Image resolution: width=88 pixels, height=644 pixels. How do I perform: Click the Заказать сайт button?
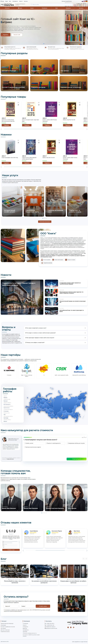[x=17, y=35]
